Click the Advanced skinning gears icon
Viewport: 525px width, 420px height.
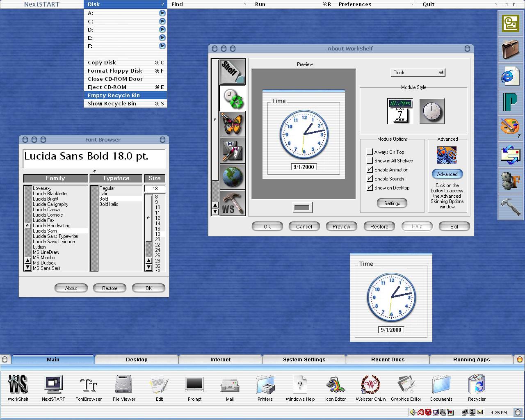447,155
